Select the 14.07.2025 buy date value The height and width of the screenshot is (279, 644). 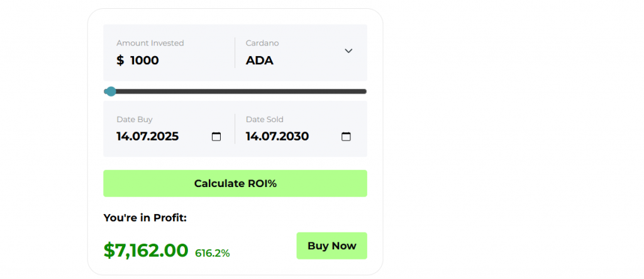click(x=147, y=136)
